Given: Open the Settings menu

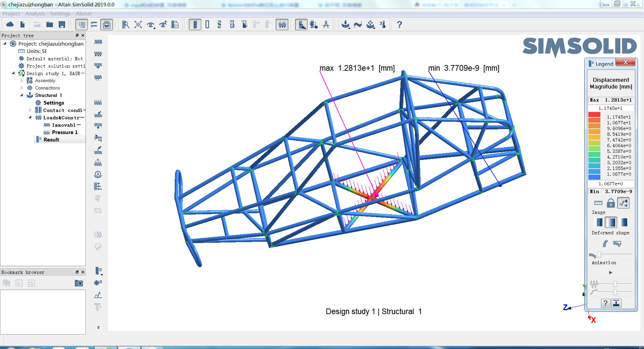Looking at the screenshot, I should pyautogui.click(x=60, y=14).
